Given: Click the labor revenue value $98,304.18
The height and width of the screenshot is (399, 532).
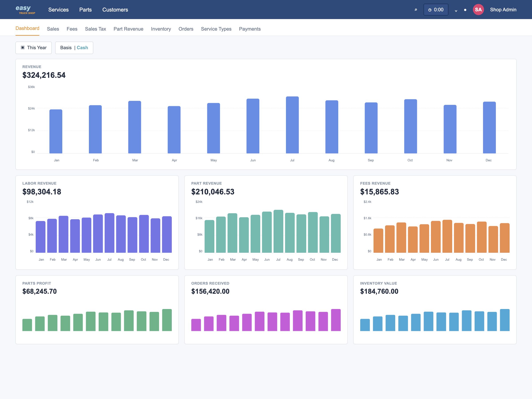Looking at the screenshot, I should point(42,192).
